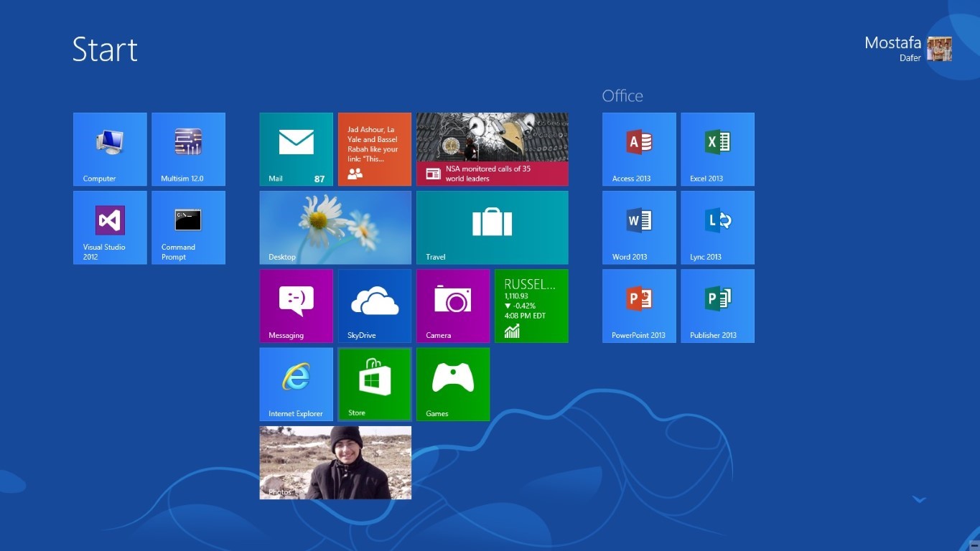
Task: Launch Excel 2013 tile
Action: tap(717, 149)
